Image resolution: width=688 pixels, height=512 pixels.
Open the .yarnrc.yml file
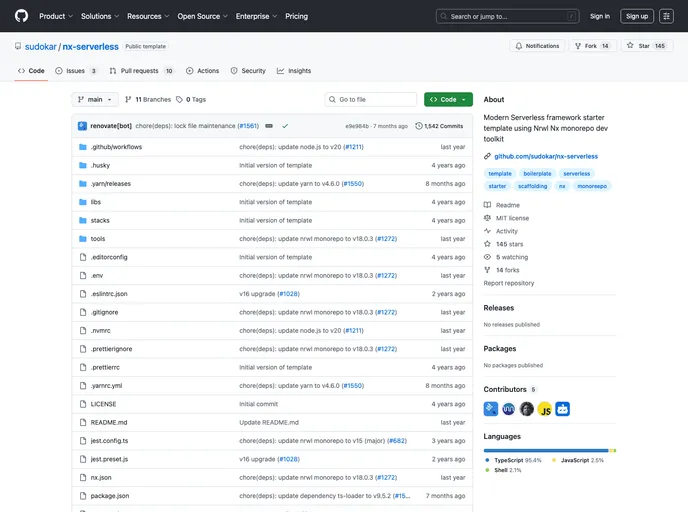(106, 386)
